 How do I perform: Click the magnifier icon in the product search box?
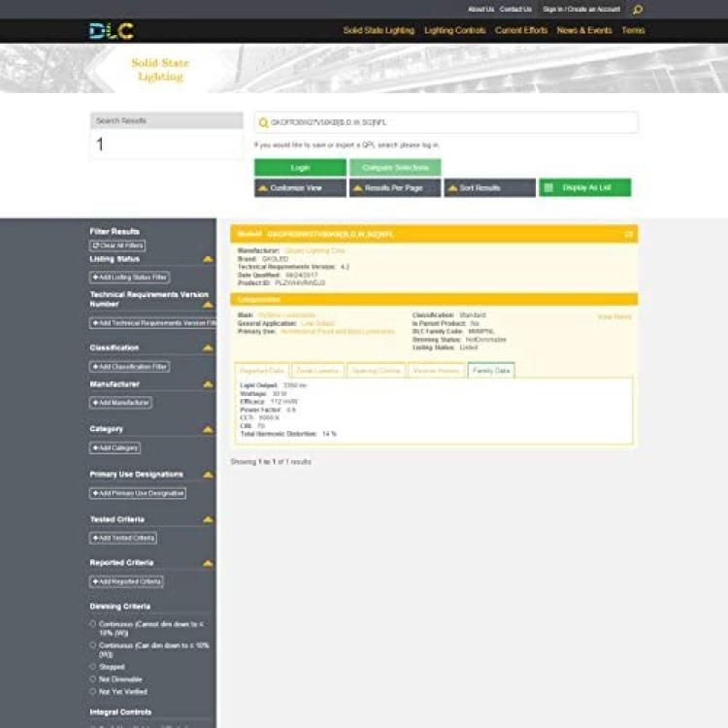point(263,122)
